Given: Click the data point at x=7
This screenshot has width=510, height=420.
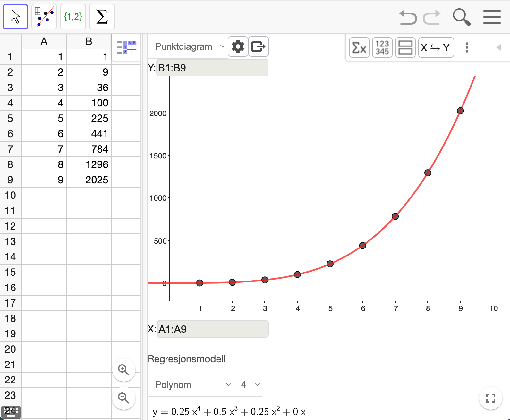Looking at the screenshot, I should coord(395,216).
